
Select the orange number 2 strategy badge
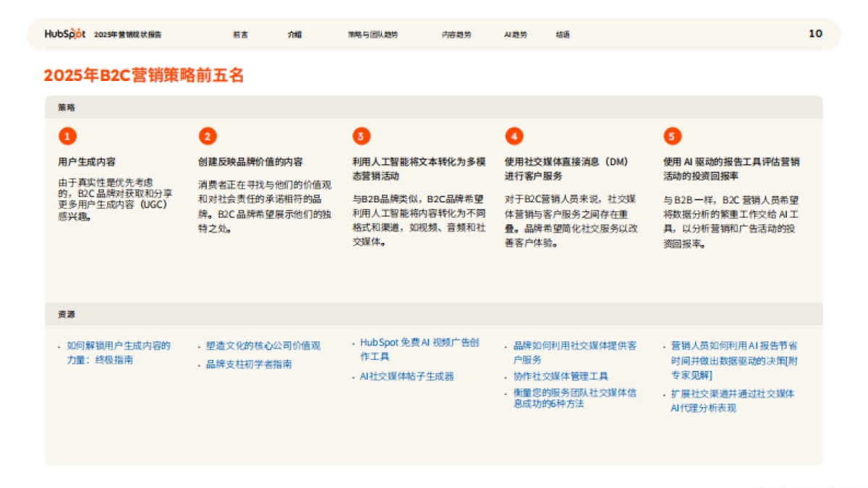point(208,136)
